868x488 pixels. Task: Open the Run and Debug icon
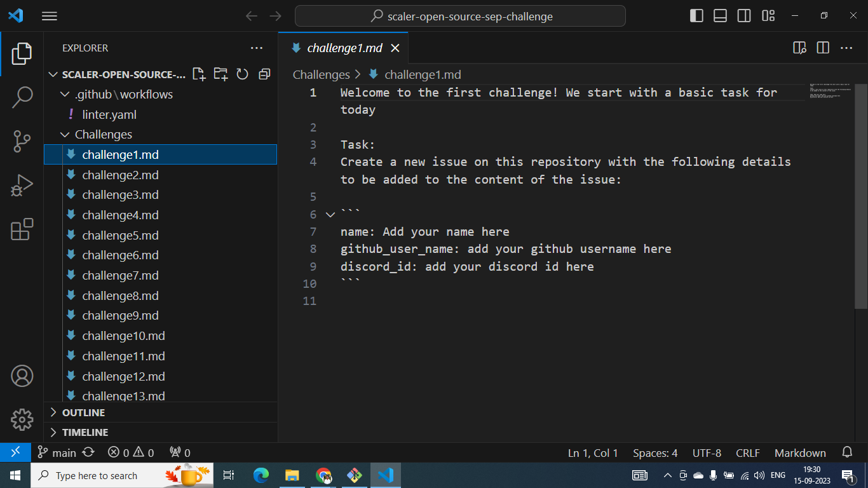point(22,185)
